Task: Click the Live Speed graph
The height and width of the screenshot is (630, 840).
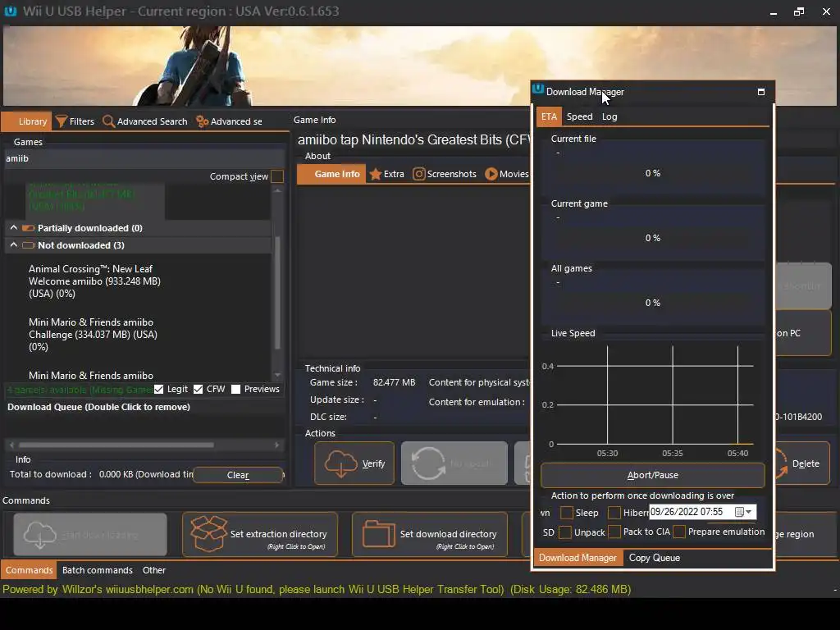Action: [x=652, y=399]
